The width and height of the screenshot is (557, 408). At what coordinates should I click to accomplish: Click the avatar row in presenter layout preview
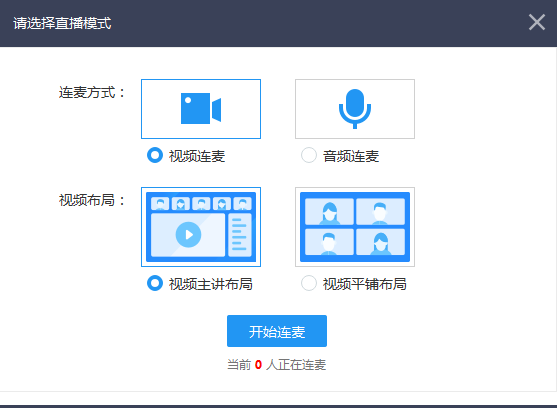201,203
